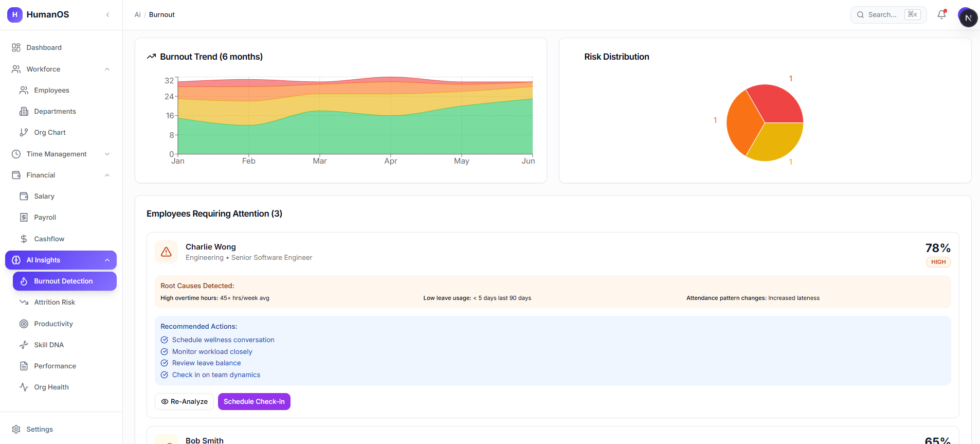The height and width of the screenshot is (444, 980).
Task: Click the notification bell icon
Action: pos(941,15)
